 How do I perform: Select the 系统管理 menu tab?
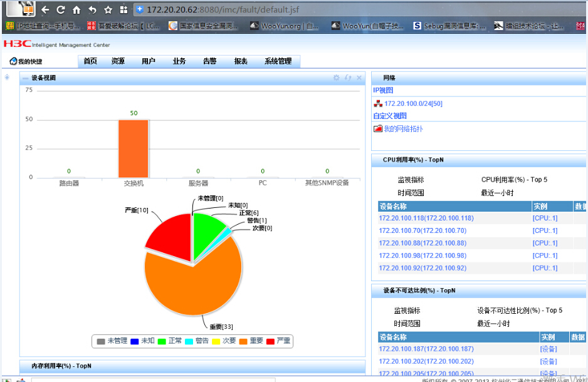coord(278,61)
